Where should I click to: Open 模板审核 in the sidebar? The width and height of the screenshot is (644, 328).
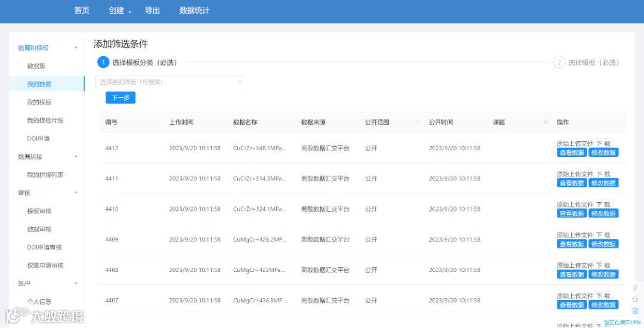pos(39,211)
